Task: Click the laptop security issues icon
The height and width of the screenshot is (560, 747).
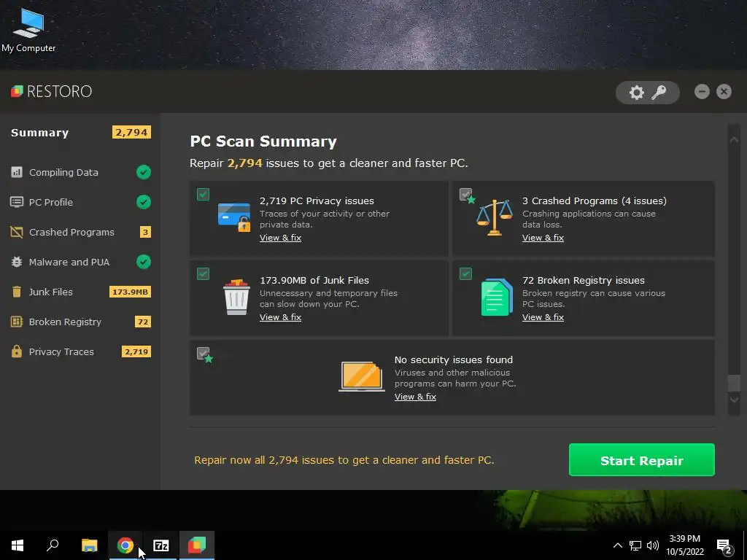Action: coord(362,376)
